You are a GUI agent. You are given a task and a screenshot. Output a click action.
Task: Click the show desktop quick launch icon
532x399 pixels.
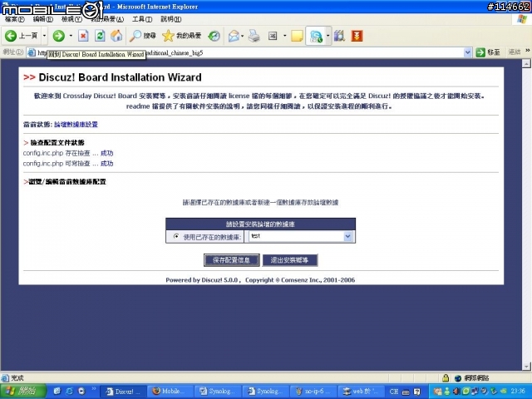pyautogui.click(x=57, y=392)
